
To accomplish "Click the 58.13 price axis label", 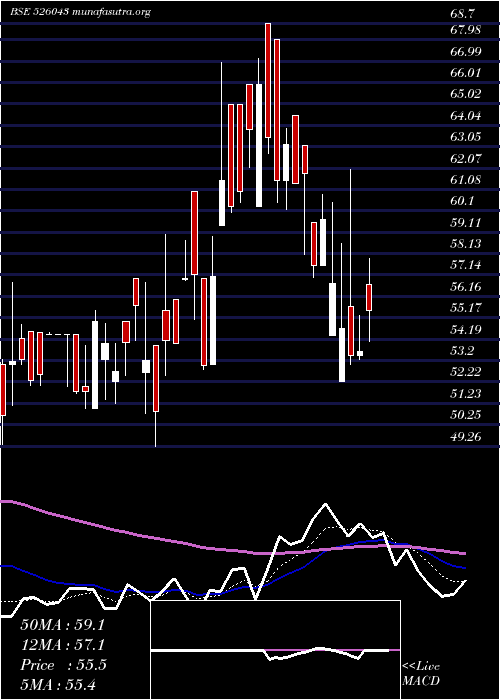I will click(466, 244).
